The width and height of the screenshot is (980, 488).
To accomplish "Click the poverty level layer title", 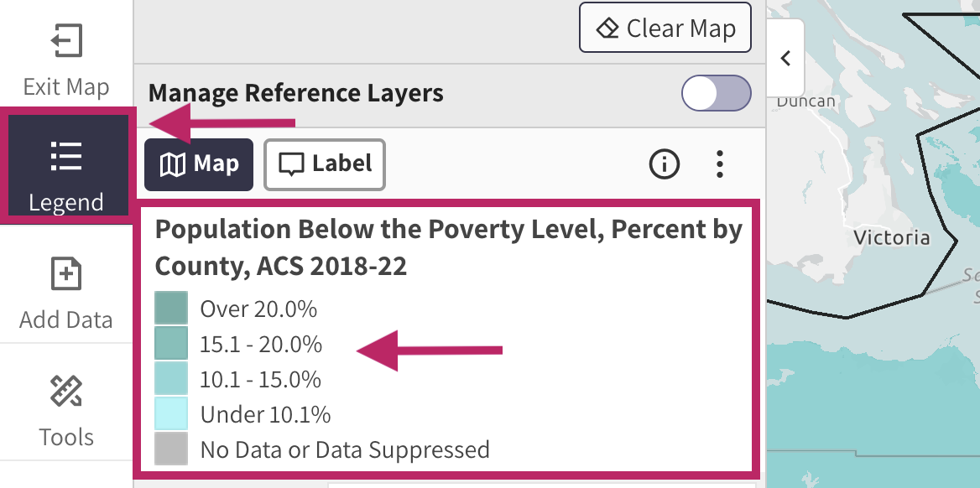I will [448, 248].
